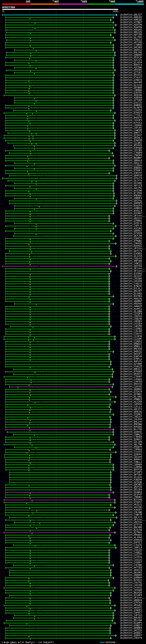The width and height of the screenshot is (146, 644).
Task: Select hit label UniRef100_Q7NGY9
Action: click(x=131, y=80)
